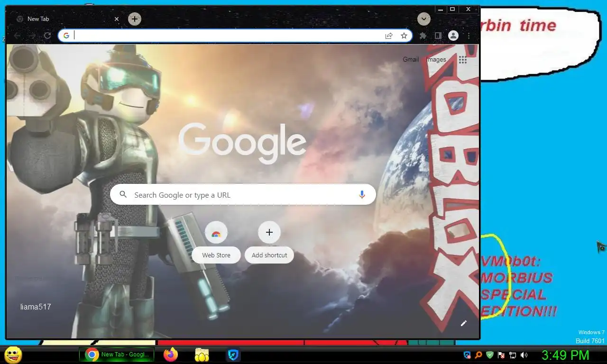The width and height of the screenshot is (607, 364).
Task: Go back using the back arrow
Action: 18,36
